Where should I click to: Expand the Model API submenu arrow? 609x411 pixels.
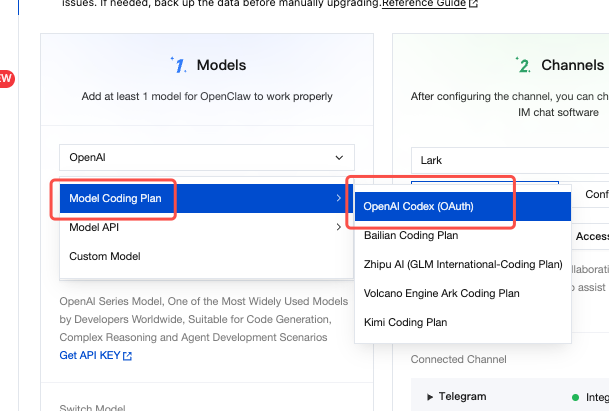click(339, 227)
